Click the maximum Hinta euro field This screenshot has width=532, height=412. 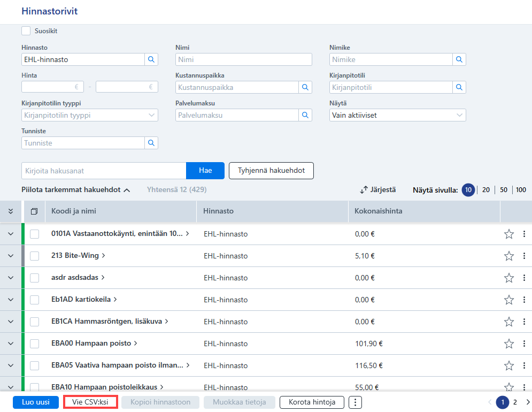click(x=127, y=87)
